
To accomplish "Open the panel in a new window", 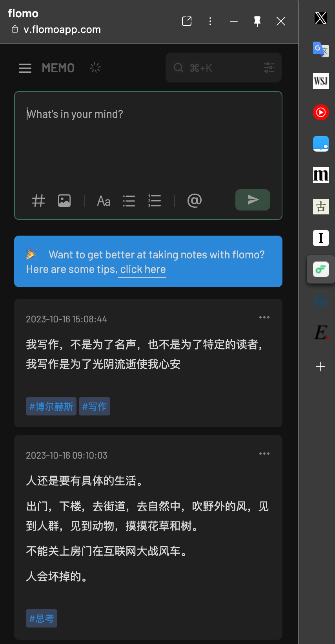I will tap(187, 21).
